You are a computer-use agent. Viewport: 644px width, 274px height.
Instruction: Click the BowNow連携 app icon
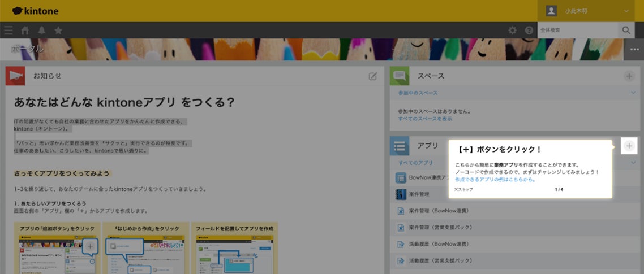pos(401,177)
